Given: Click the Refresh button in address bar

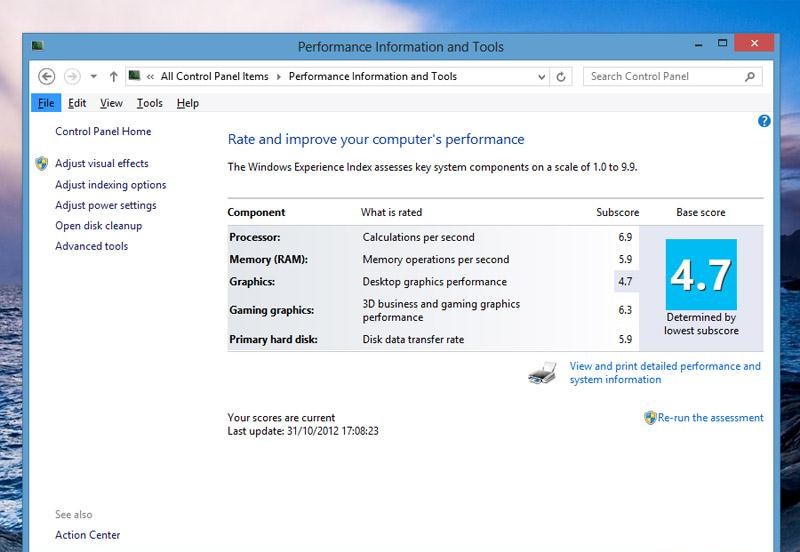Looking at the screenshot, I should [x=561, y=76].
